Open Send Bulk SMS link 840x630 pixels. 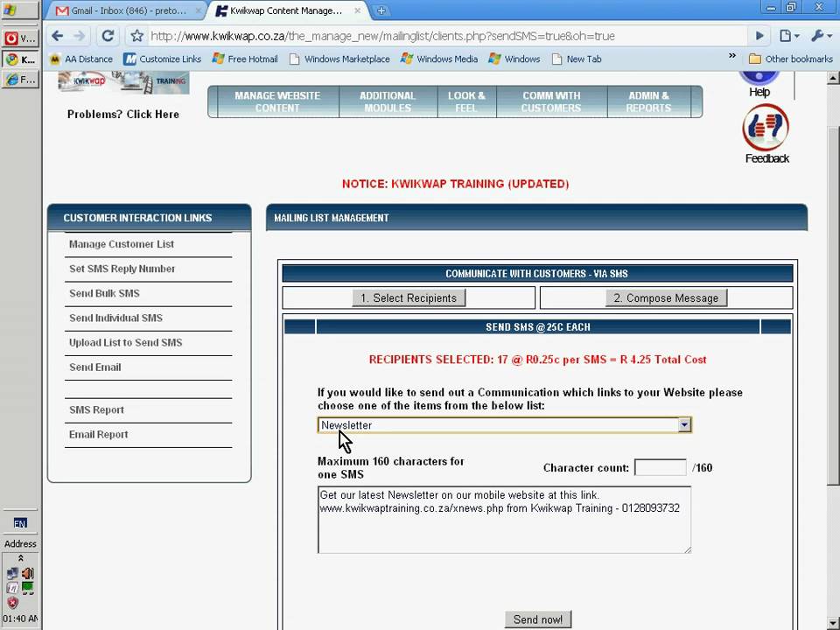(x=104, y=294)
